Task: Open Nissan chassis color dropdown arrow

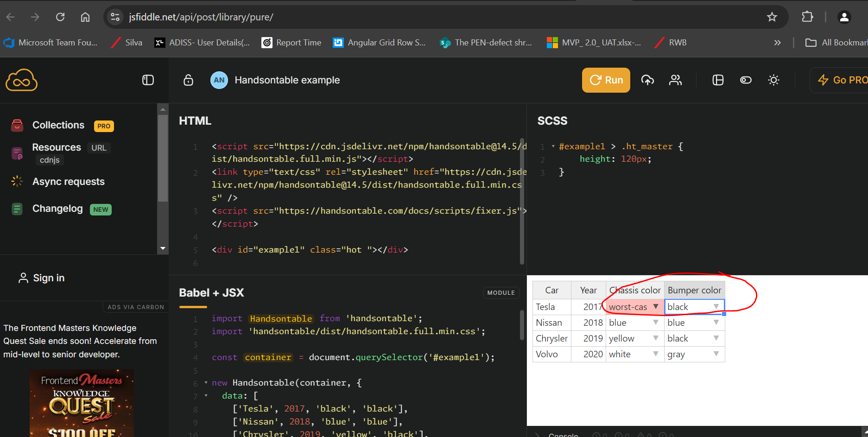Action: (656, 322)
